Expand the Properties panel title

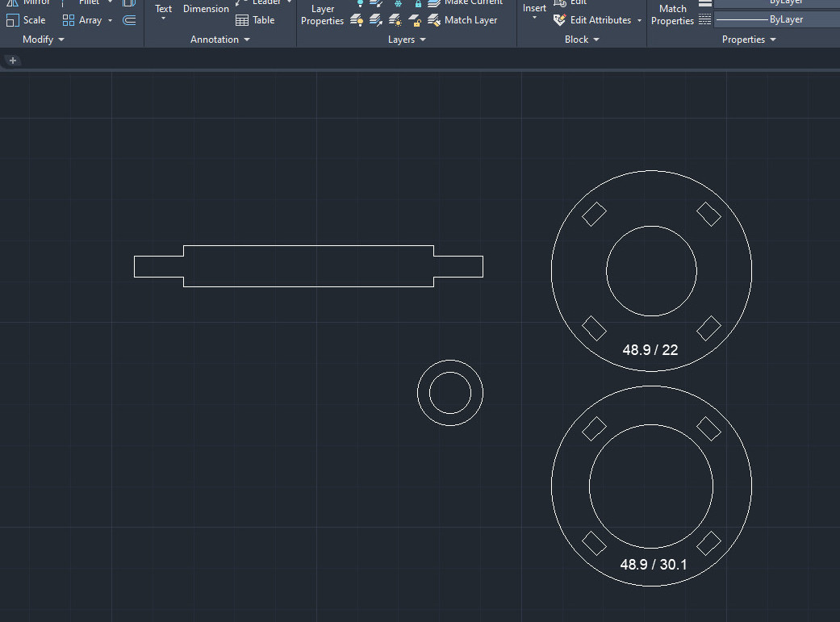pos(749,40)
